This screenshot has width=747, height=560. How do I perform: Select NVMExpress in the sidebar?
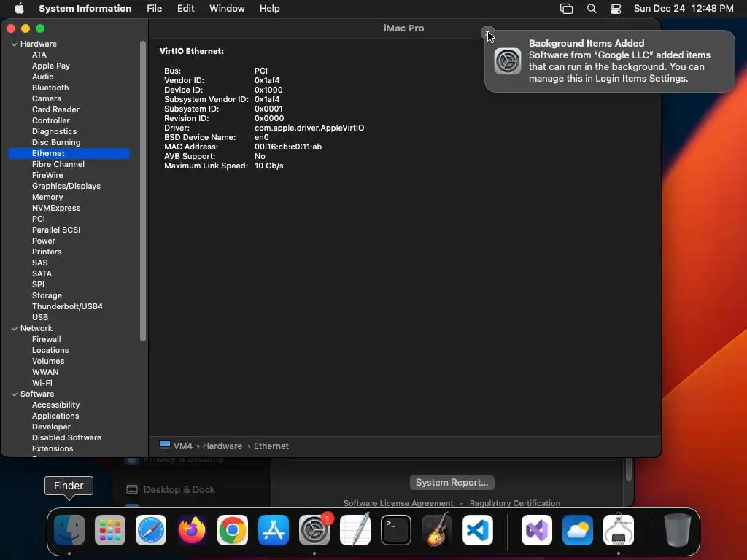pyautogui.click(x=56, y=208)
